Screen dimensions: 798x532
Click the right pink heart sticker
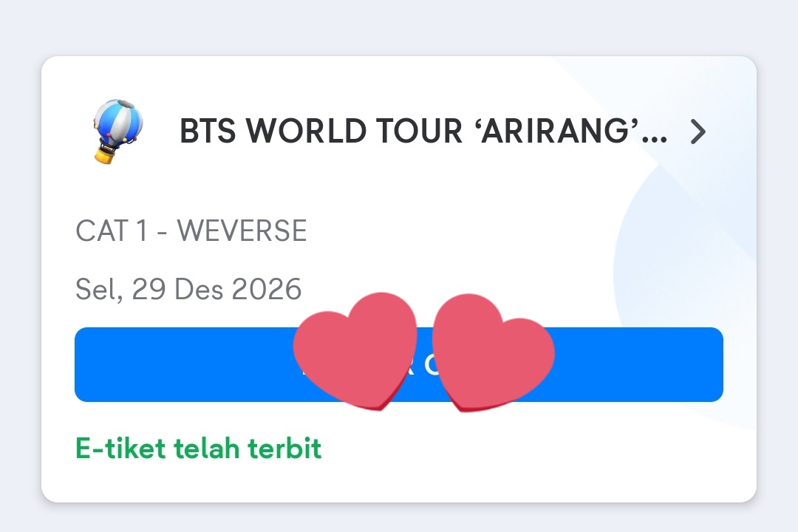coord(493,352)
